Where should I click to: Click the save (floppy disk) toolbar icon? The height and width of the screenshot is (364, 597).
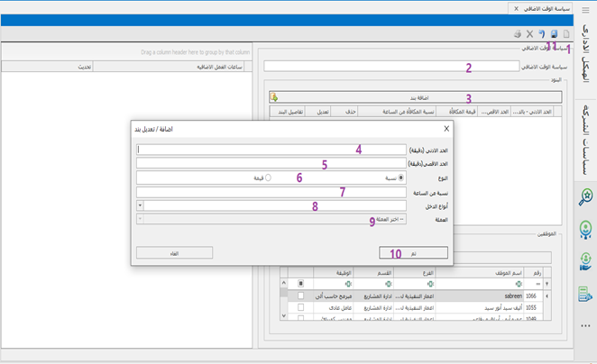[x=555, y=34]
